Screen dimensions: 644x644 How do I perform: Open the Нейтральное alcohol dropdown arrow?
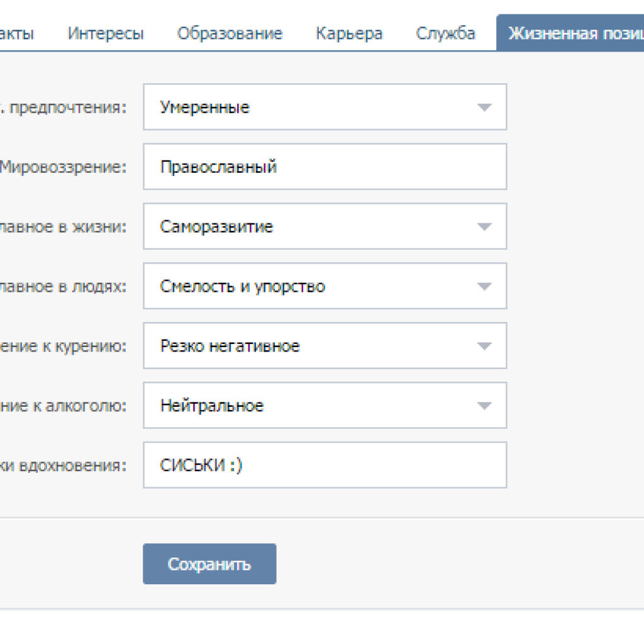(483, 406)
